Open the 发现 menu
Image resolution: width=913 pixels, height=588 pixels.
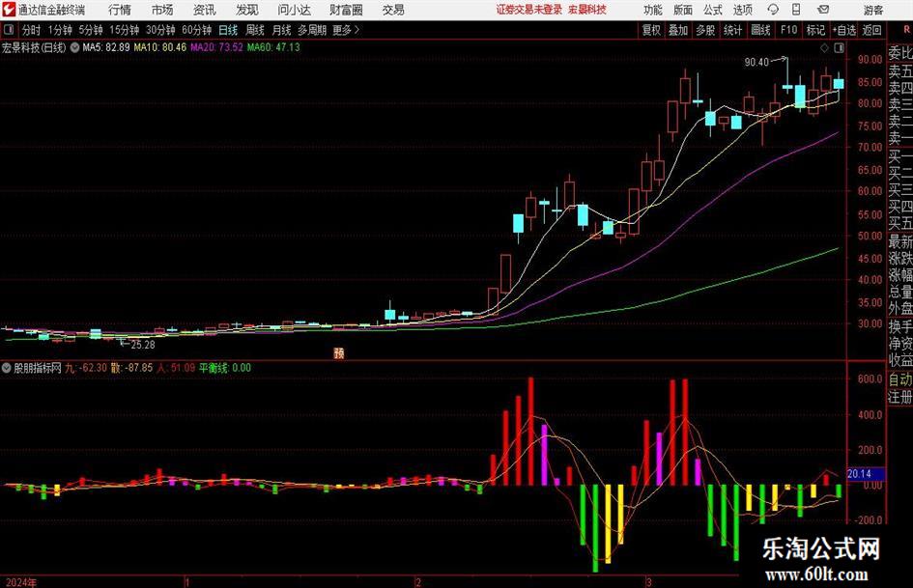pos(247,10)
